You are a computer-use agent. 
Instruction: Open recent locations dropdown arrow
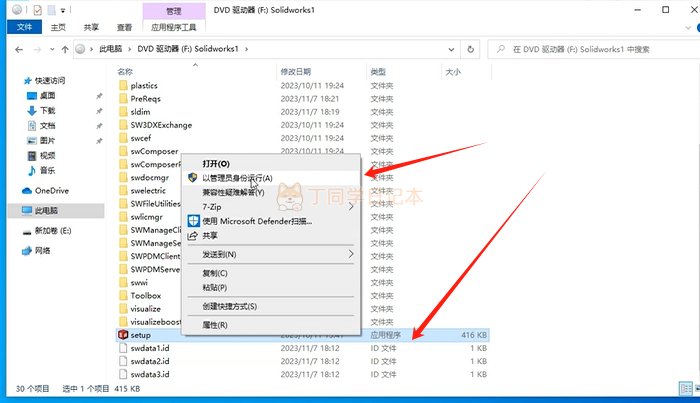[x=52, y=50]
